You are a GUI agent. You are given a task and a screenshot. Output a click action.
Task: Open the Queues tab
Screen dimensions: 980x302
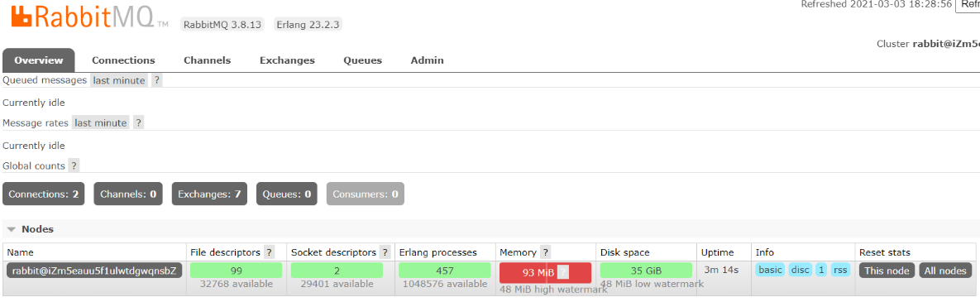pyautogui.click(x=362, y=60)
